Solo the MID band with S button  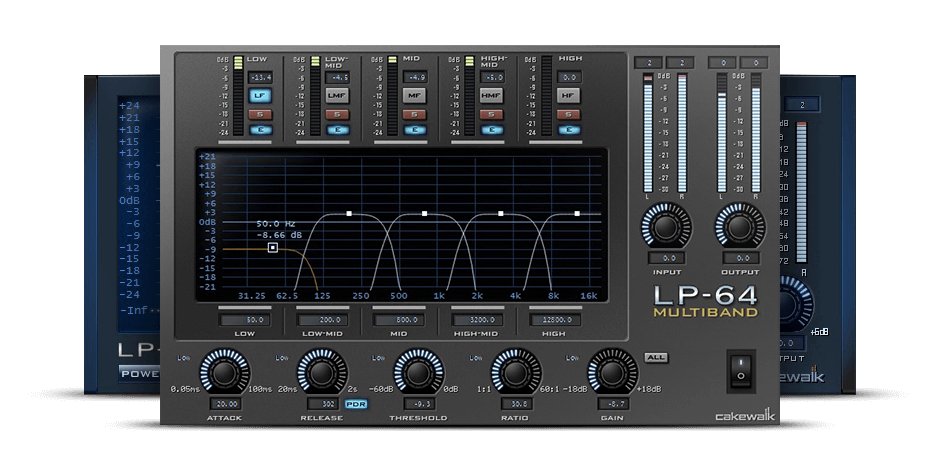(x=414, y=115)
